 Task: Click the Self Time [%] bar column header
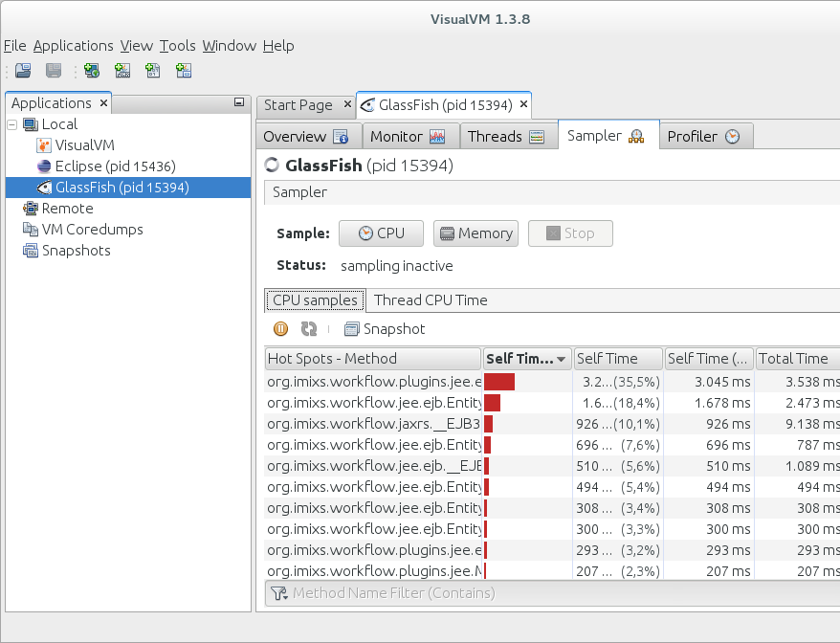(527, 359)
